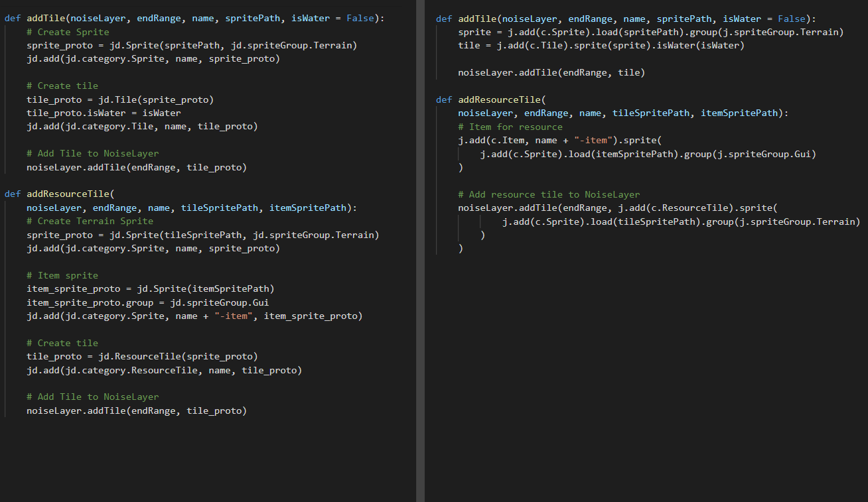Screen dimensions: 868x502
Task: Select the comment '# Item sprite'
Action: point(62,275)
